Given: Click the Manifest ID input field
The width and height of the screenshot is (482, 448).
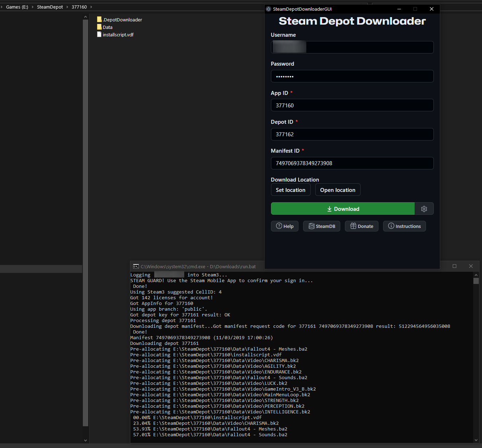Looking at the screenshot, I should click(352, 163).
